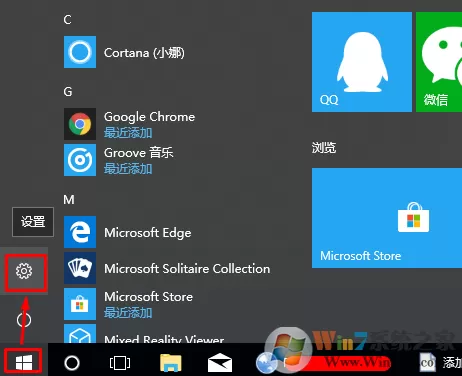Open Task View on the taskbar
462x376 pixels.
(x=120, y=363)
